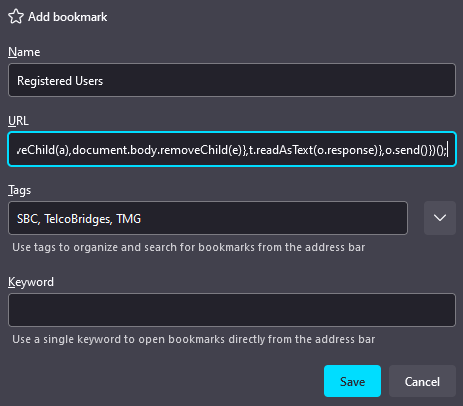This screenshot has width=463, height=406.
Task: Click inside the URL field
Action: pyautogui.click(x=232, y=149)
